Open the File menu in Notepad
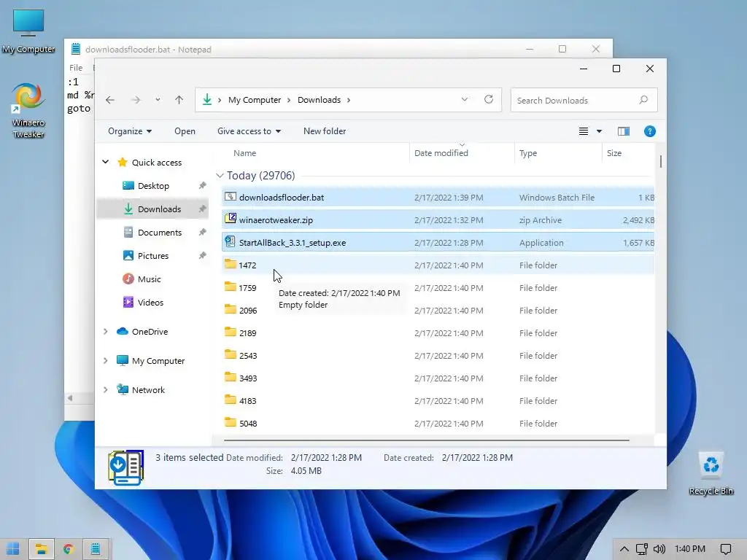747x560 pixels. pos(76,68)
